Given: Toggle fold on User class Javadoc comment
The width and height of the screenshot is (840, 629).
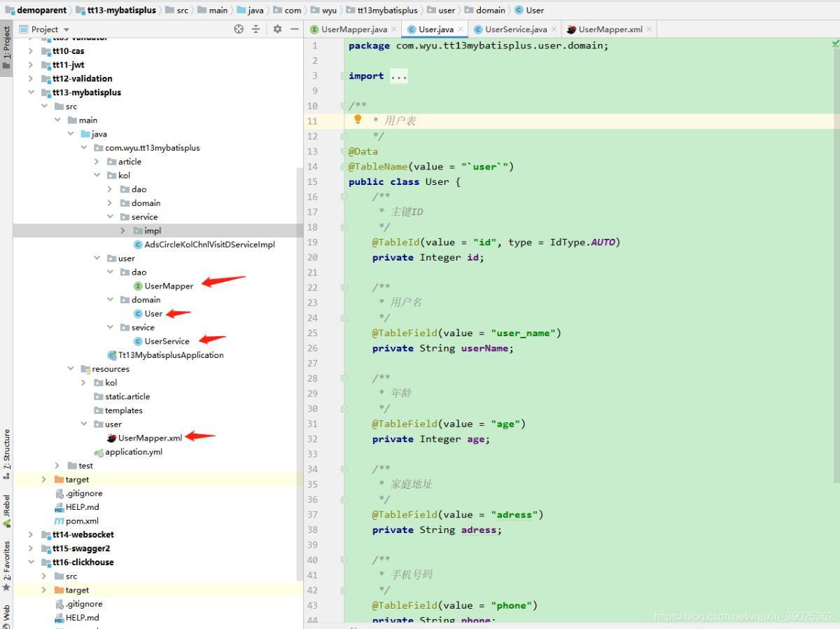Looking at the screenshot, I should point(344,106).
